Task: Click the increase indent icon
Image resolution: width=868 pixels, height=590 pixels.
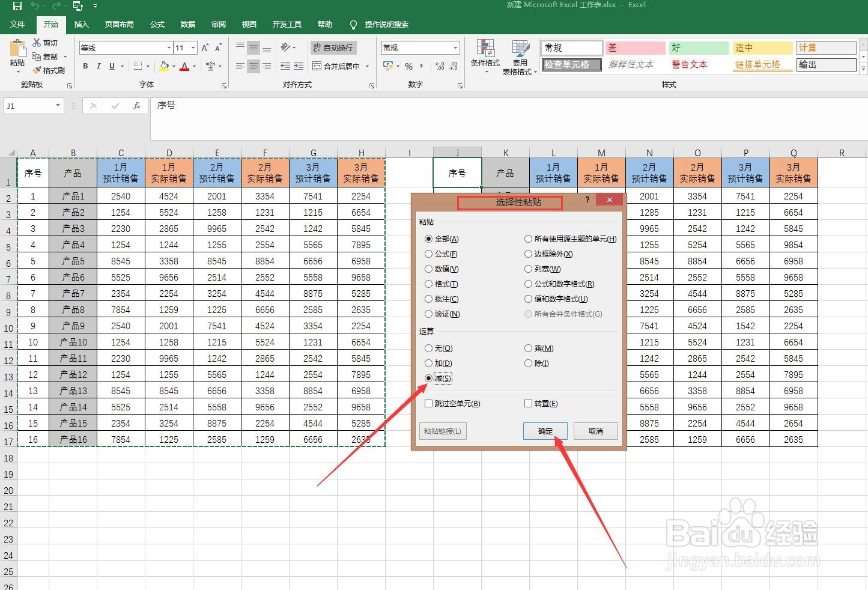Action: tap(299, 66)
